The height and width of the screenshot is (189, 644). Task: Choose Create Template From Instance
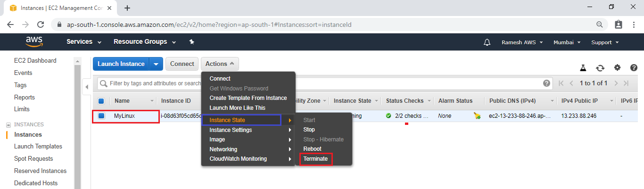pos(248,98)
